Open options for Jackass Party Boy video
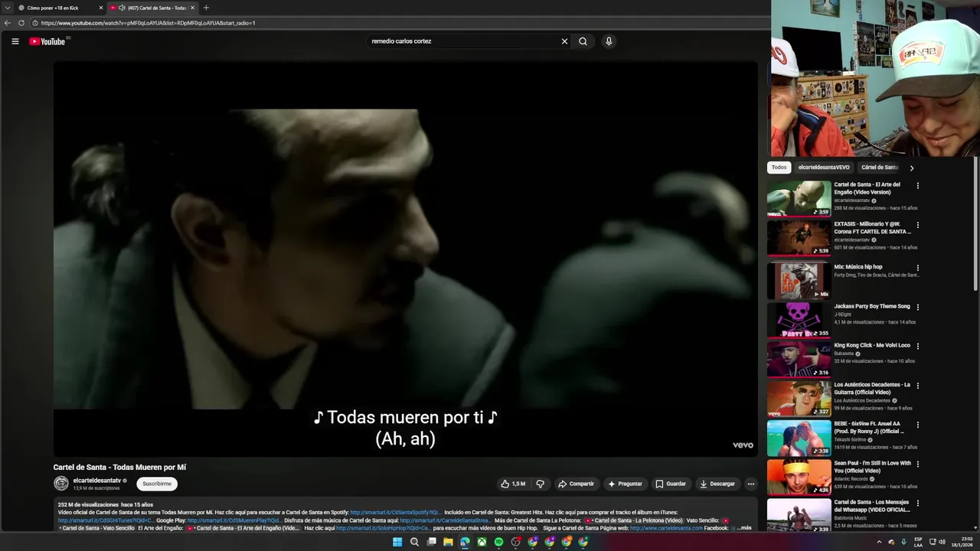This screenshot has width=980, height=551. point(917,307)
